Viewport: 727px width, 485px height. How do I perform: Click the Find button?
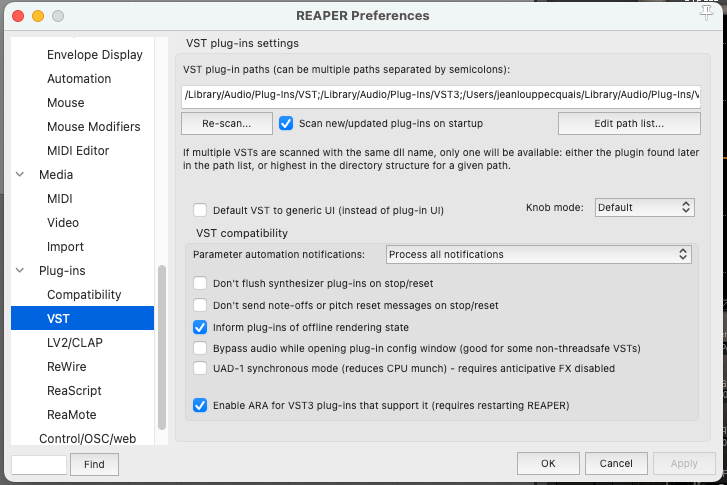tap(94, 464)
